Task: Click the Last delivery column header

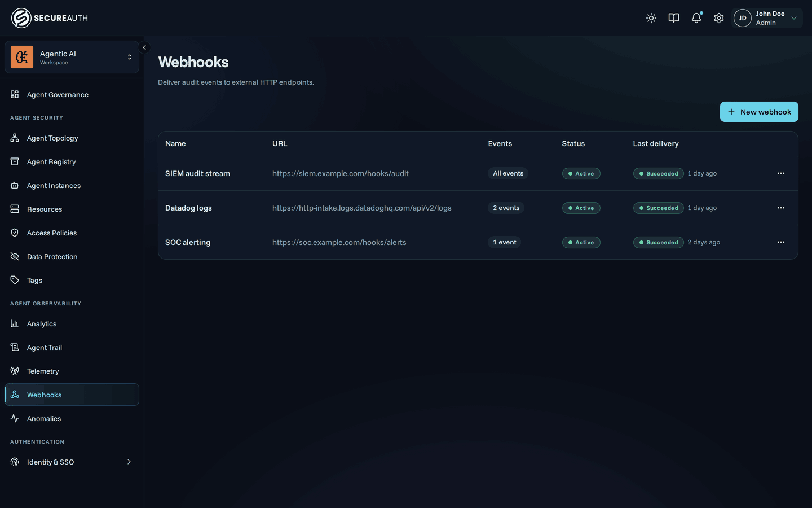Action: [656, 143]
